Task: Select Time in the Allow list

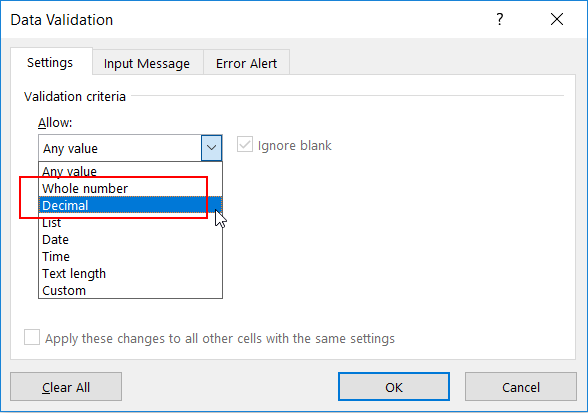Action: click(x=130, y=257)
